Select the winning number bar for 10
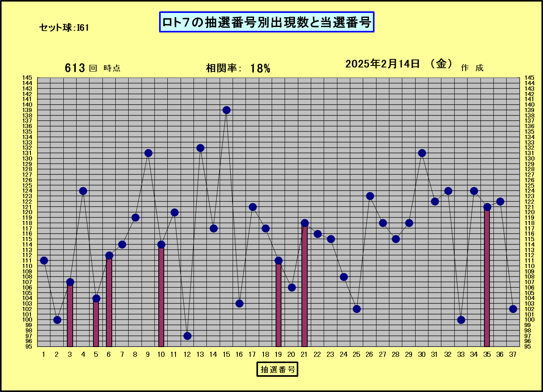543x392 pixels. (x=161, y=295)
